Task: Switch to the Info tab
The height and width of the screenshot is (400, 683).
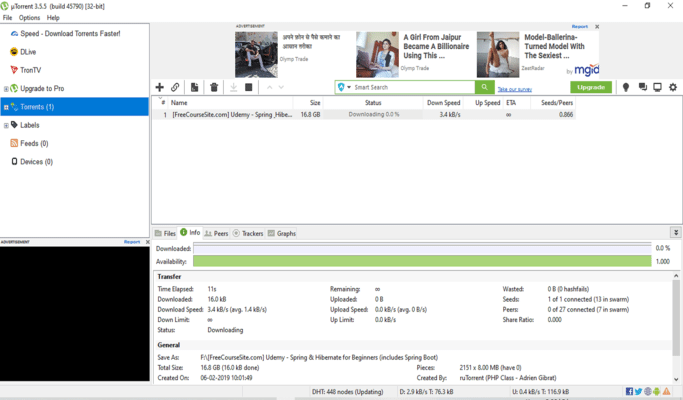Action: pos(190,233)
